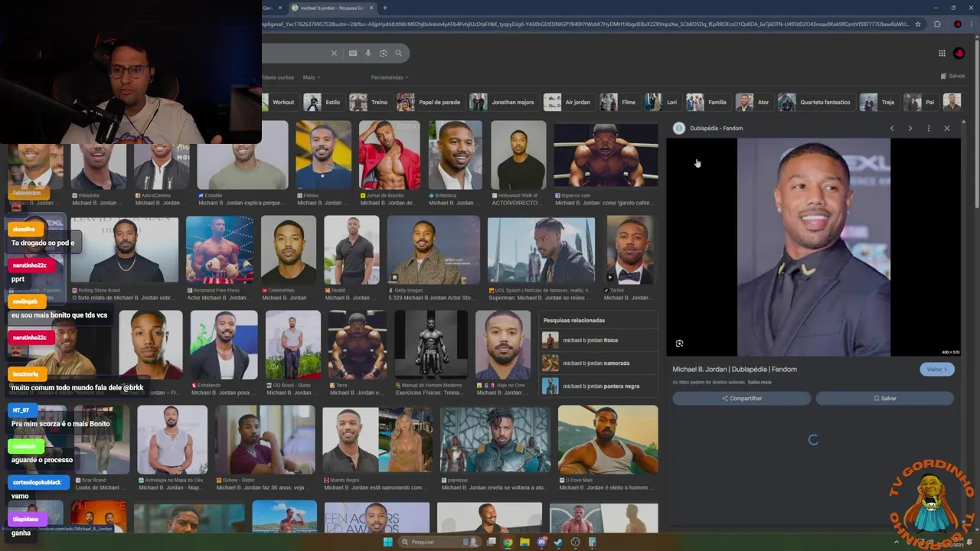Open related search michael b jordan namorada
Image resolution: width=980 pixels, height=551 pixels.
[598, 363]
